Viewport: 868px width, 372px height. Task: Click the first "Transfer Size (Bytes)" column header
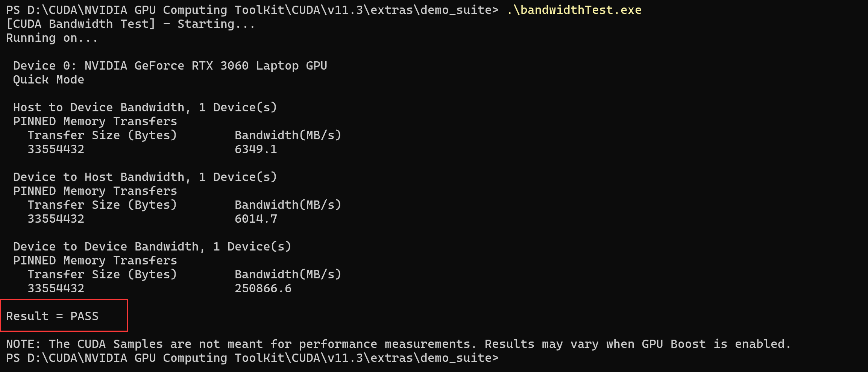pos(102,135)
